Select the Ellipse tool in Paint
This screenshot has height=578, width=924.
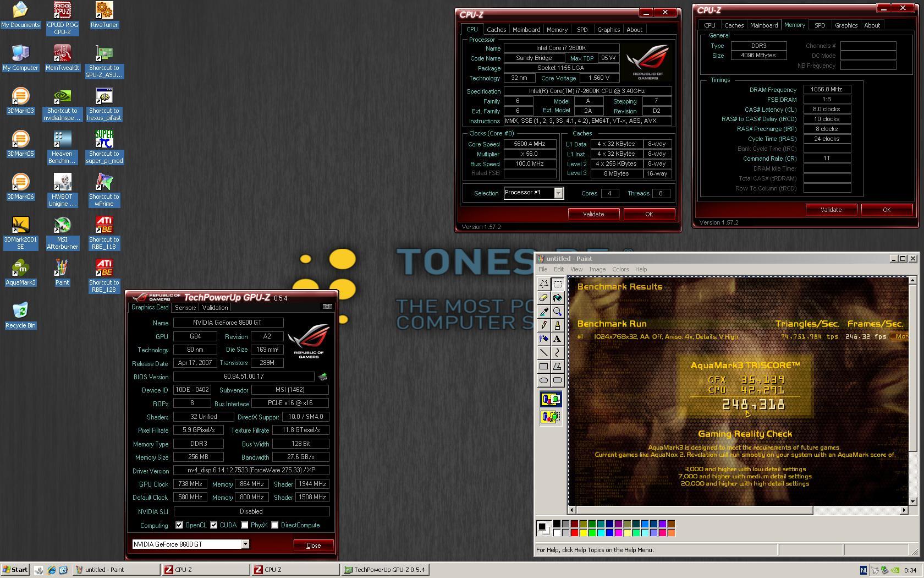point(543,380)
